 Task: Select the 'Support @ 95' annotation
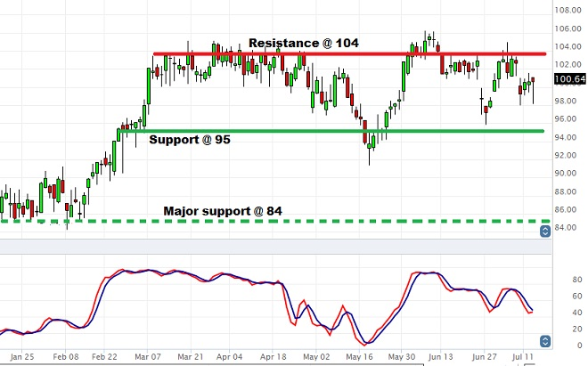point(190,140)
